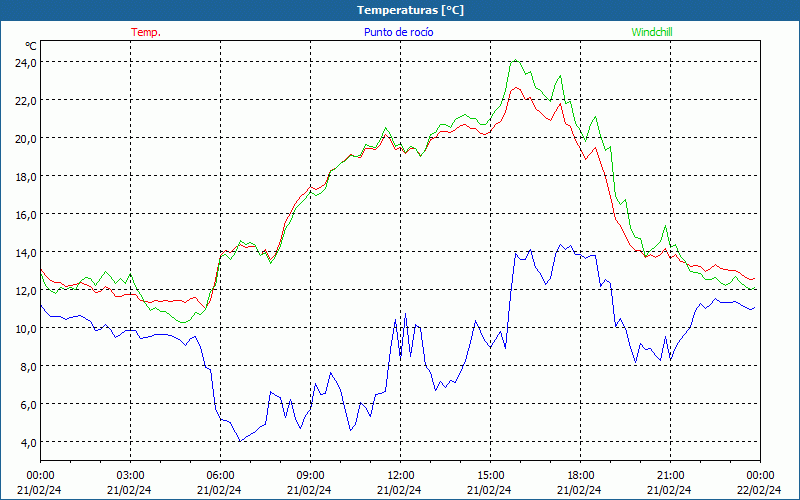The height and width of the screenshot is (500, 800).
Task: Select the red 'Temp.' legend label
Action: [146, 32]
